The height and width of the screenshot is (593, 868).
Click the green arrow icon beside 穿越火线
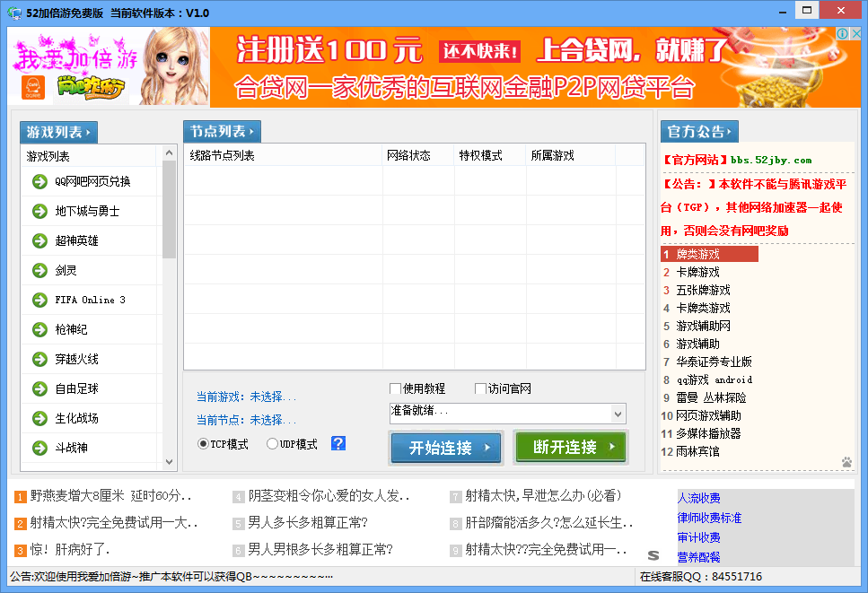point(39,359)
